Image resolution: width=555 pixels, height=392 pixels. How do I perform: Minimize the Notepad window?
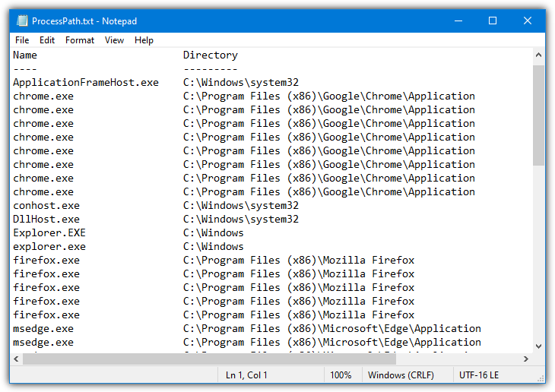(458, 21)
